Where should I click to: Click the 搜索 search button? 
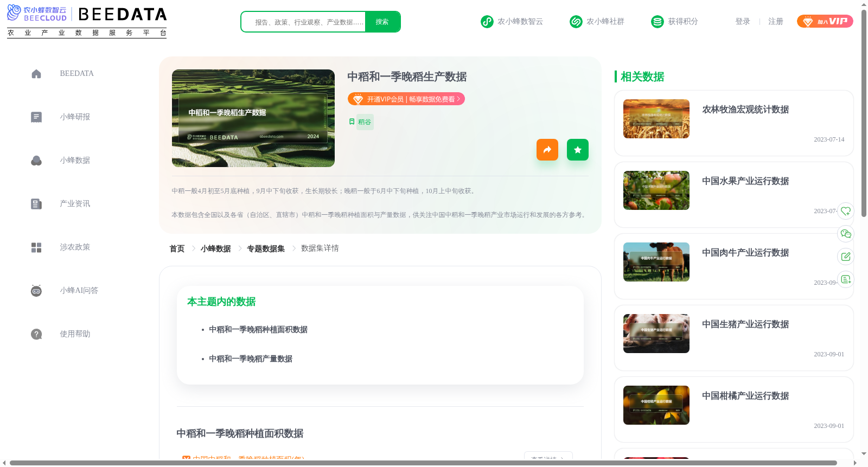pyautogui.click(x=382, y=22)
